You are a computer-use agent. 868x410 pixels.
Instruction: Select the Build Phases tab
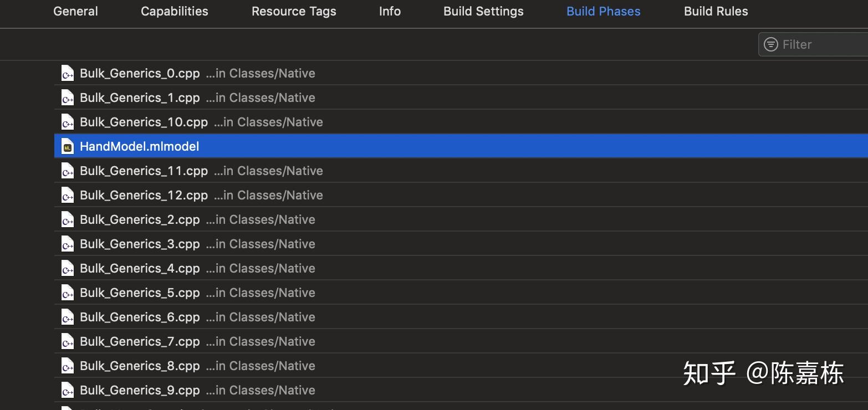[x=603, y=12]
